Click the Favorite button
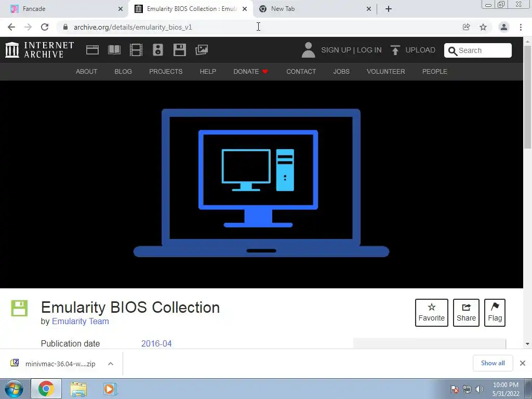The image size is (532, 399). coord(432,312)
